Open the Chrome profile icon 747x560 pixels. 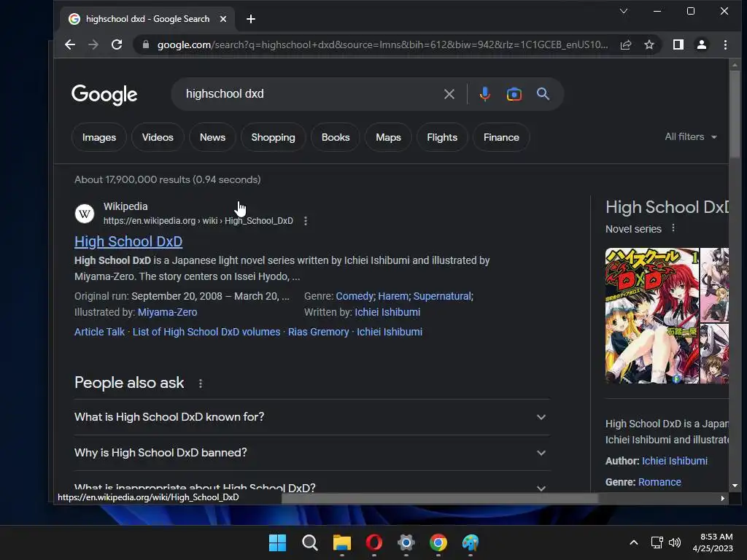pos(702,44)
